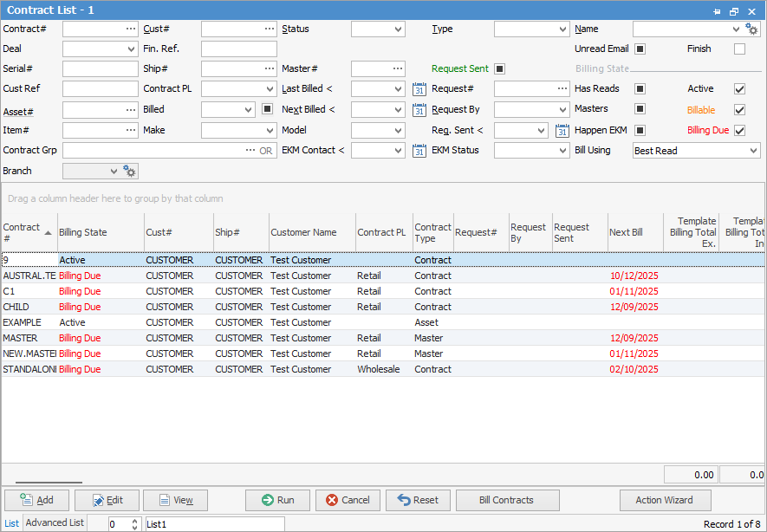This screenshot has height=532, width=767.
Task: Click the View button
Action: tap(176, 500)
